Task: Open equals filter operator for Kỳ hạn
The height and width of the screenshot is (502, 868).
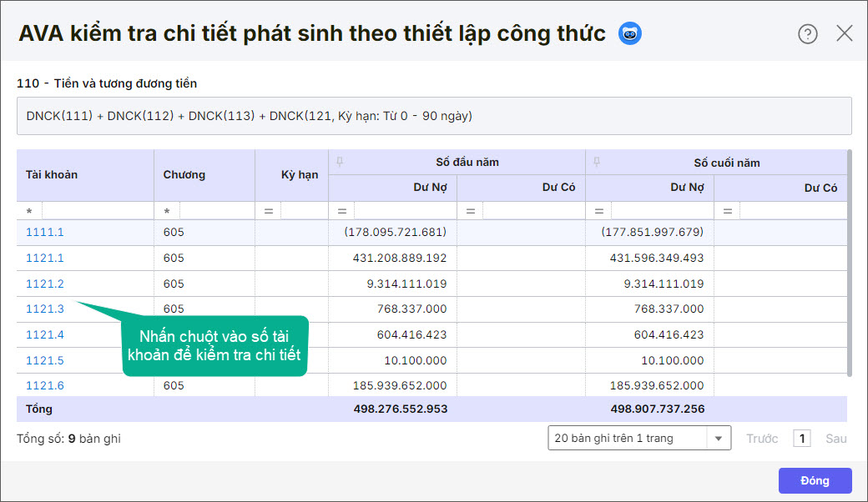Action: pyautogui.click(x=269, y=212)
